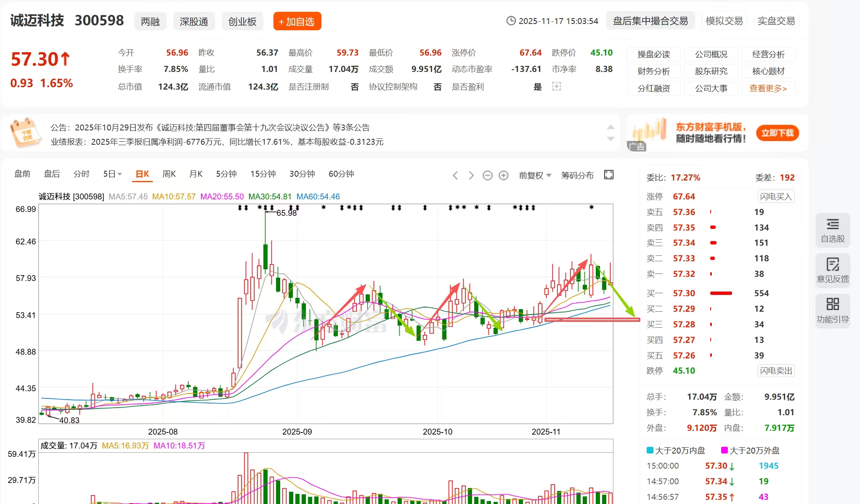860x504 pixels.
Task: Open the 意见反馈 feedback icon
Action: [x=832, y=270]
